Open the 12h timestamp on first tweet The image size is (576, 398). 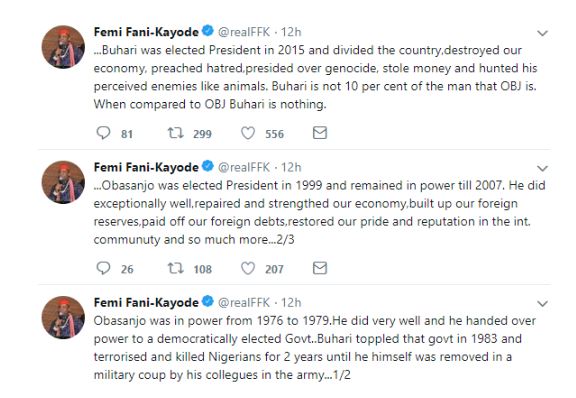[x=291, y=32]
